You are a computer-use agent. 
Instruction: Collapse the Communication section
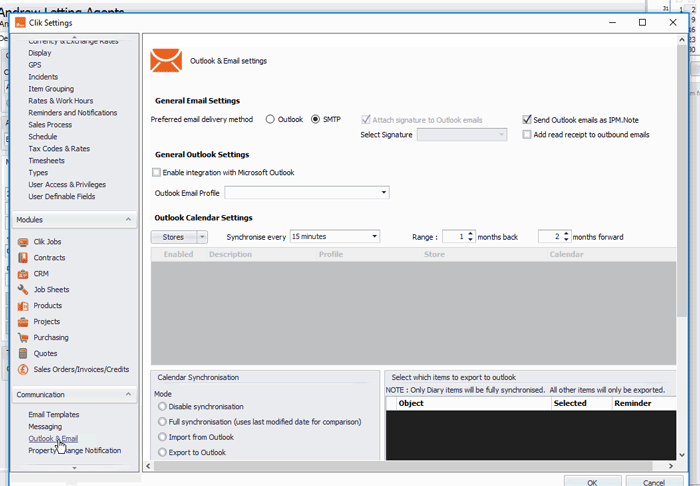point(128,395)
